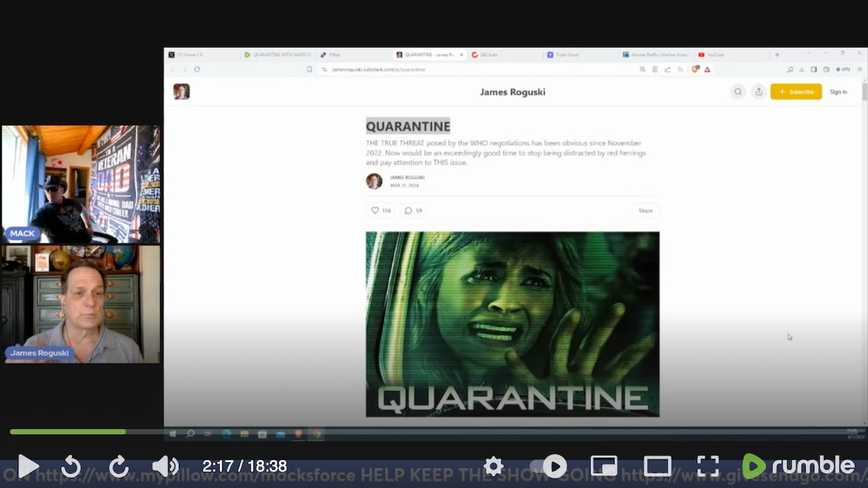Click the James Roguski publication title
The height and width of the screenshot is (488, 868).
click(x=513, y=92)
